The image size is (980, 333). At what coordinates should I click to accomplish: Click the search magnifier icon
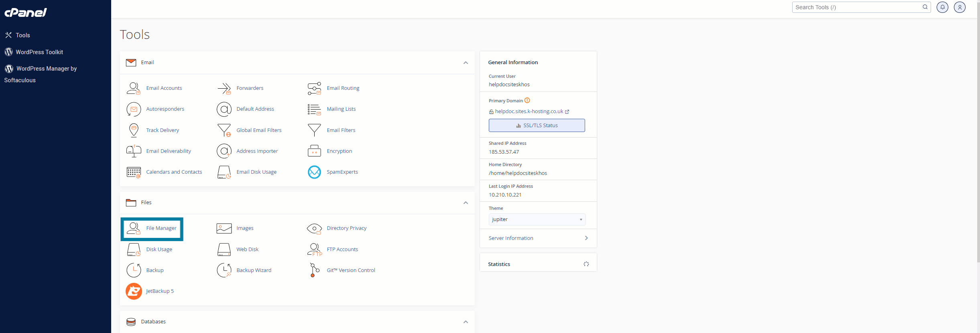pyautogui.click(x=925, y=7)
